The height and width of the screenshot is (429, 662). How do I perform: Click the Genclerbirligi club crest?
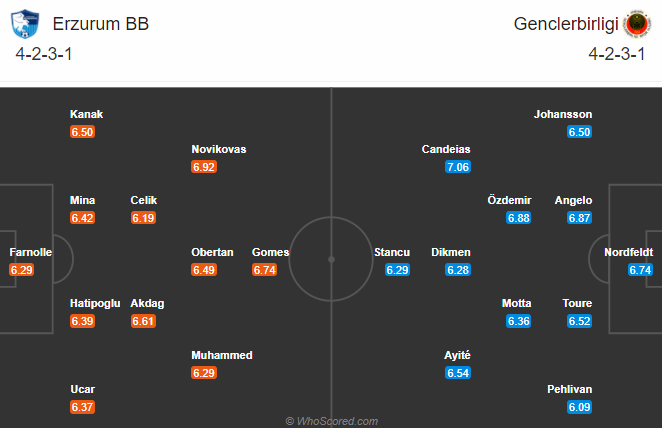(638, 24)
